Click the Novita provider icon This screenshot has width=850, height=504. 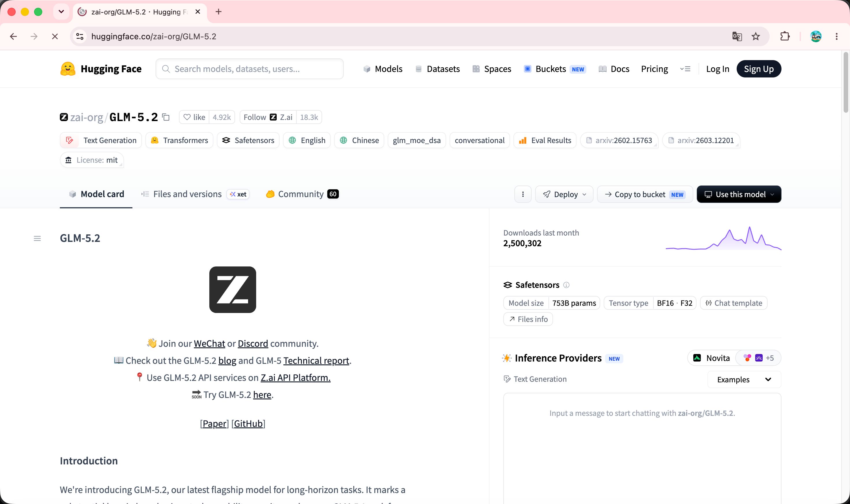(697, 358)
